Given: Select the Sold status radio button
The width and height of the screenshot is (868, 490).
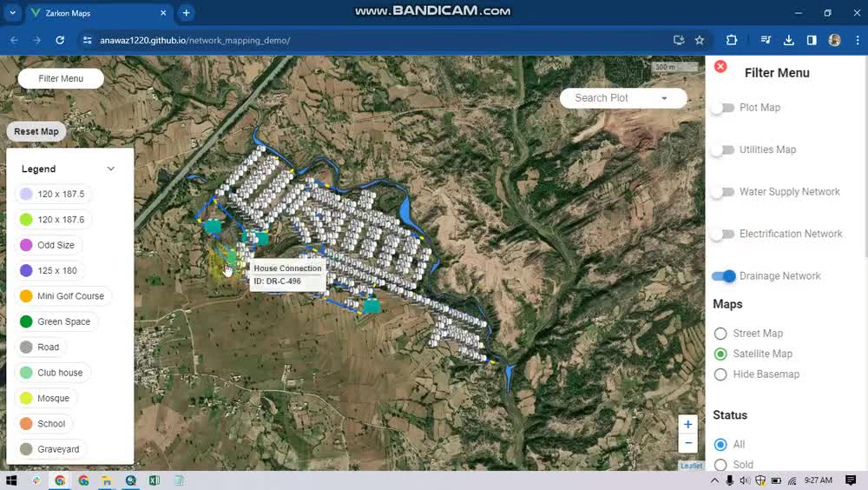Looking at the screenshot, I should click(720, 465).
